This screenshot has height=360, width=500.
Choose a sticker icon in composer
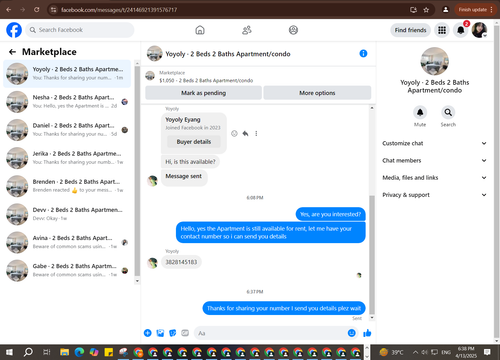click(x=173, y=333)
